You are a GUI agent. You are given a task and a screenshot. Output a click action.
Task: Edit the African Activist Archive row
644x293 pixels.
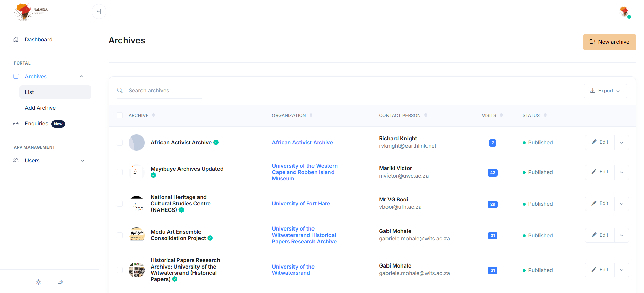[x=600, y=142]
